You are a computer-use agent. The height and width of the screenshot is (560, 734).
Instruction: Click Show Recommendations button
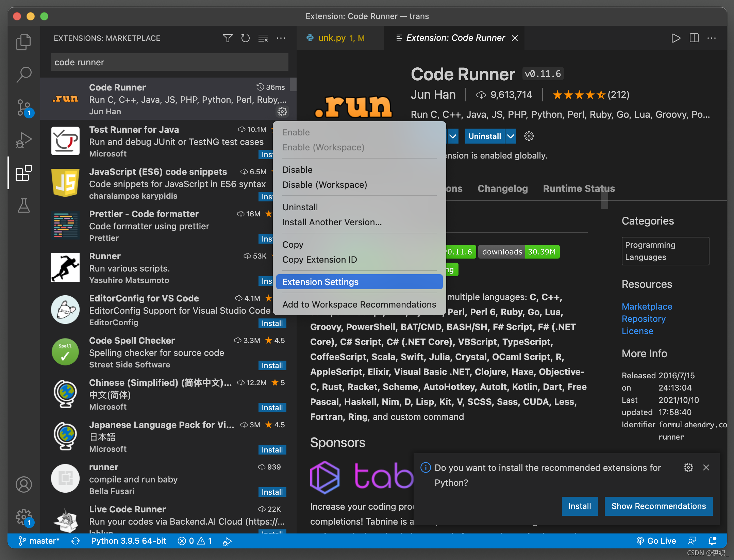click(658, 506)
